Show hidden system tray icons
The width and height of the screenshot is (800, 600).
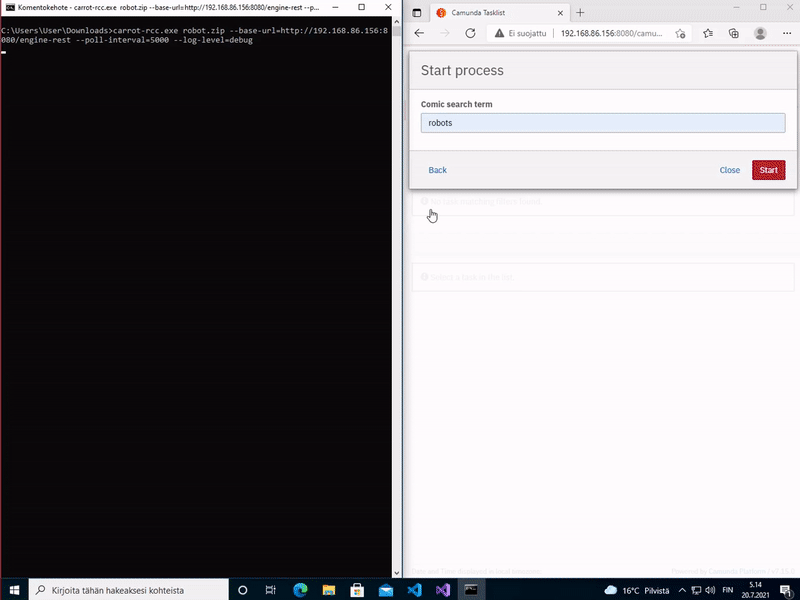pyautogui.click(x=682, y=590)
